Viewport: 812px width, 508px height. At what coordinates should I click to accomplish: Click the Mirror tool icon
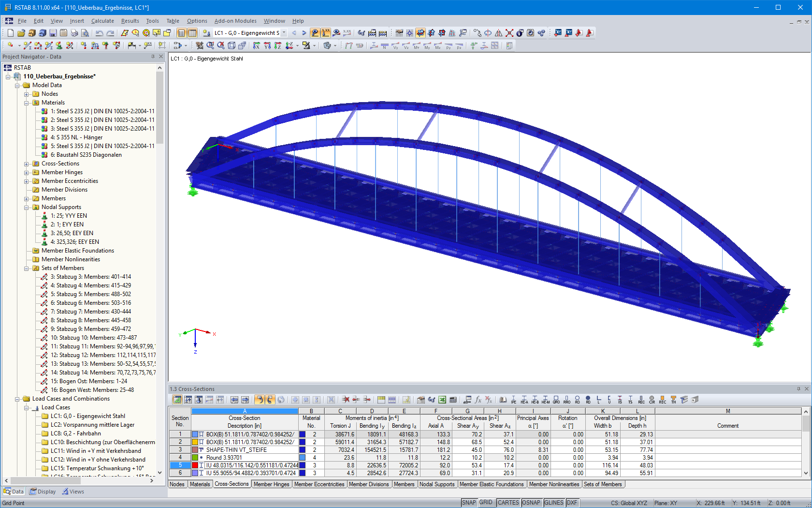coord(499,33)
